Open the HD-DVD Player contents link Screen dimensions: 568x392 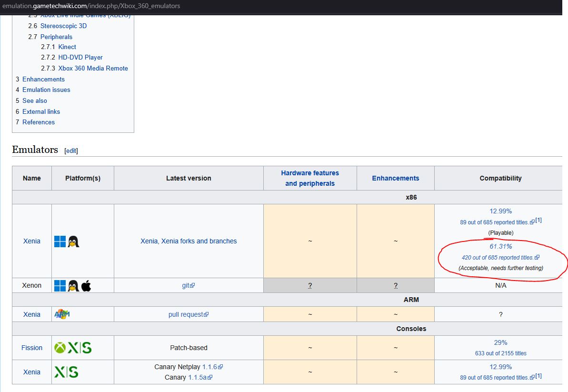click(80, 57)
